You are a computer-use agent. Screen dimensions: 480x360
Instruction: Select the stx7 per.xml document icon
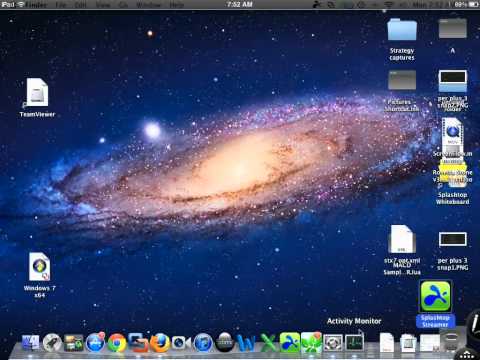pyautogui.click(x=402, y=239)
